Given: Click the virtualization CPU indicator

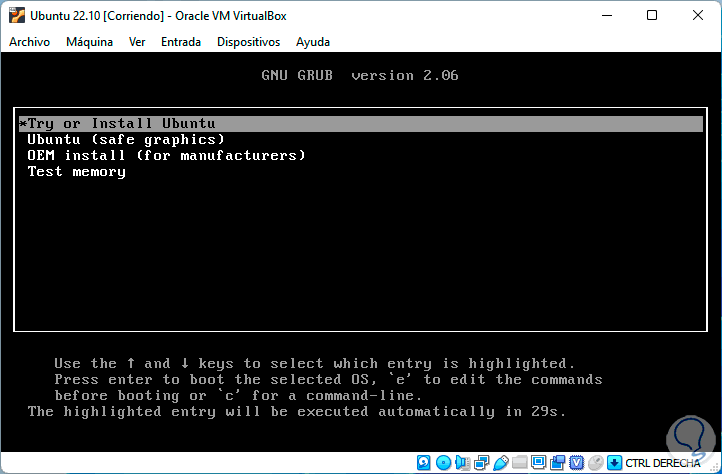Looking at the screenshot, I should (x=576, y=462).
